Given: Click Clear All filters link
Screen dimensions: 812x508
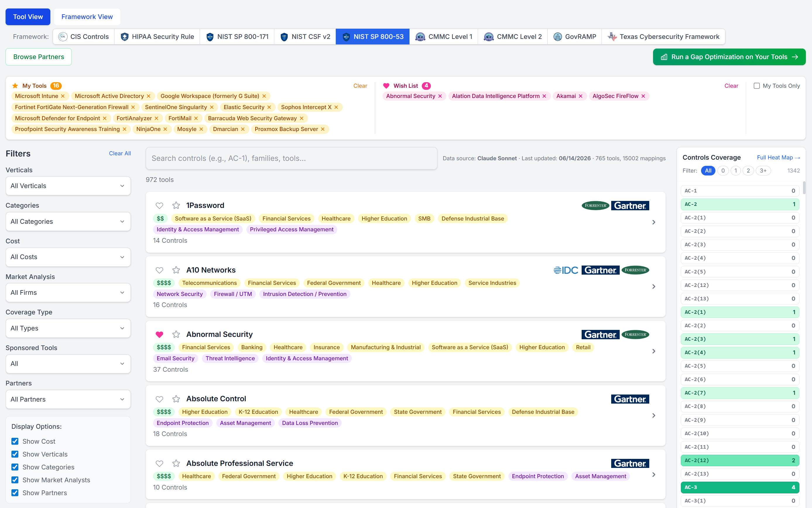Looking at the screenshot, I should 120,154.
